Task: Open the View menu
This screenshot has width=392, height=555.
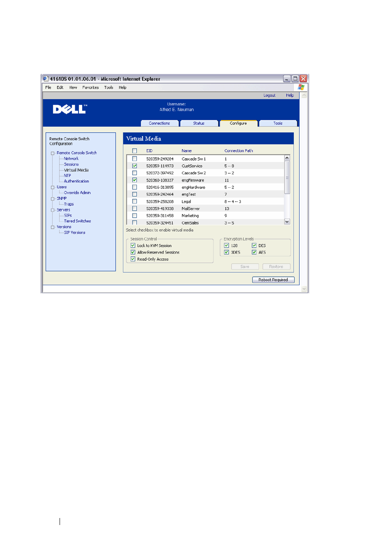Action: [73, 88]
